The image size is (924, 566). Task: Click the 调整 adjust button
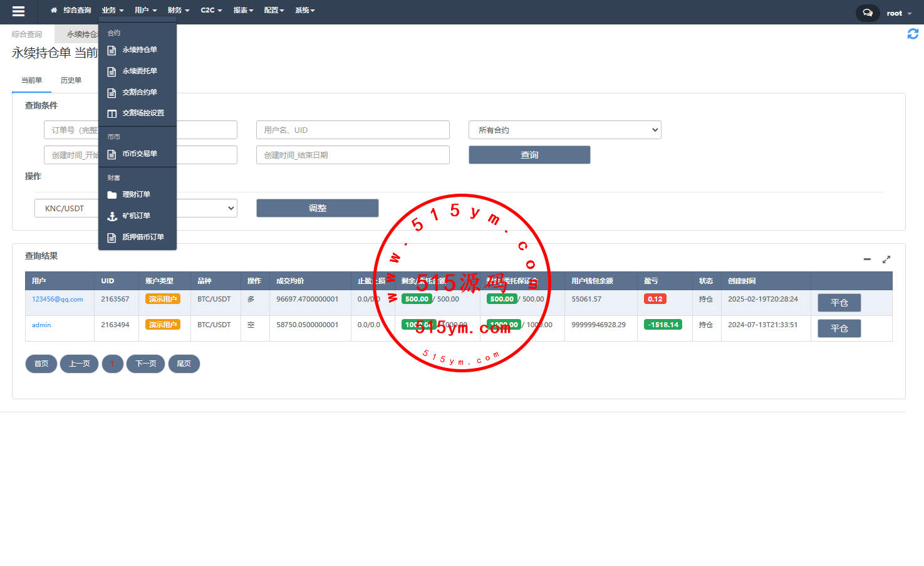[x=317, y=208]
